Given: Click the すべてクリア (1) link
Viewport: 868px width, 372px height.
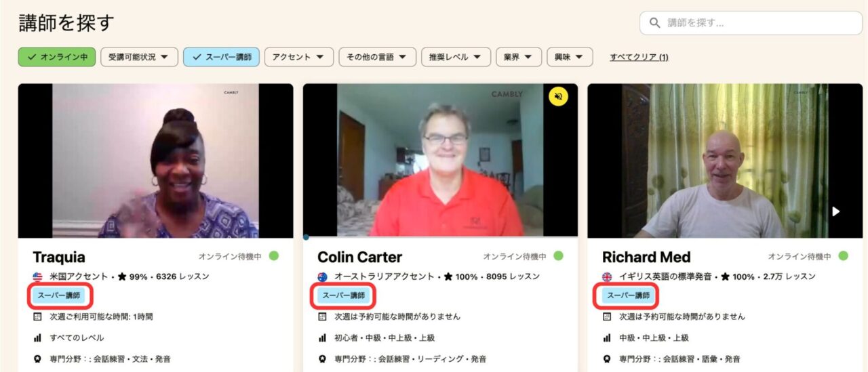Looking at the screenshot, I should pyautogui.click(x=639, y=57).
